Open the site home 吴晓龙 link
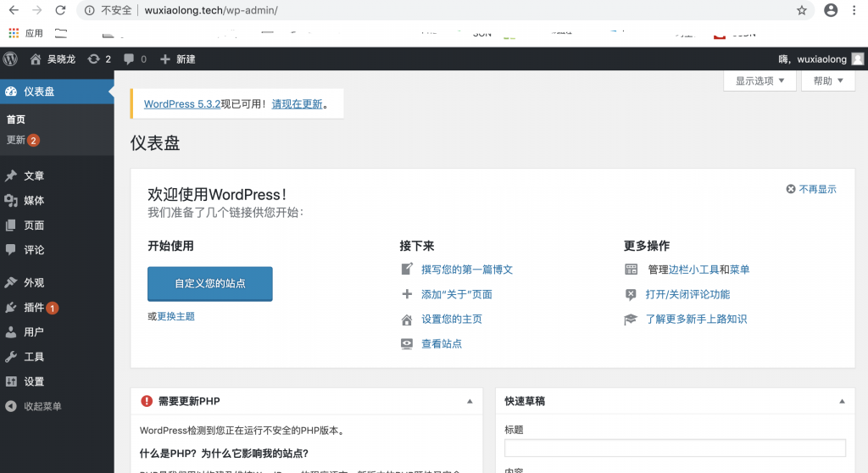 click(53, 59)
